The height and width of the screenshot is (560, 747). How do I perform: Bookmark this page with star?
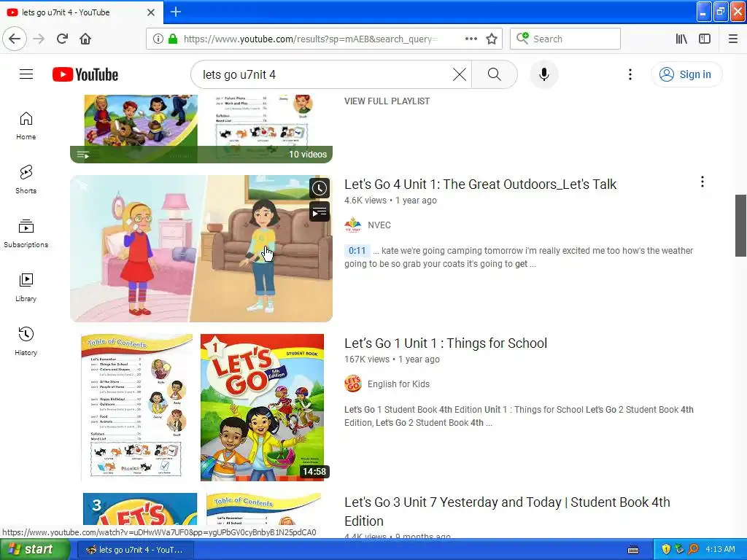[492, 39]
